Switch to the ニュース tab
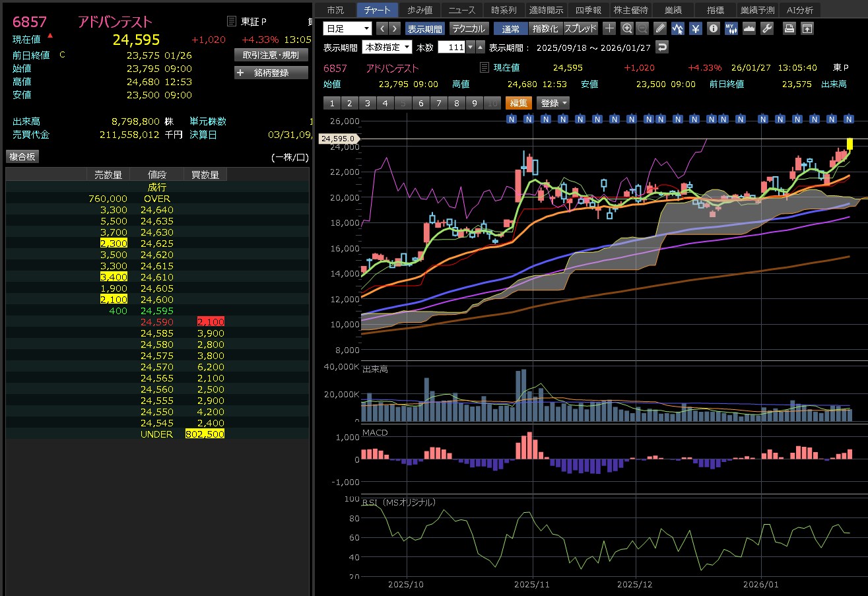 (461, 10)
